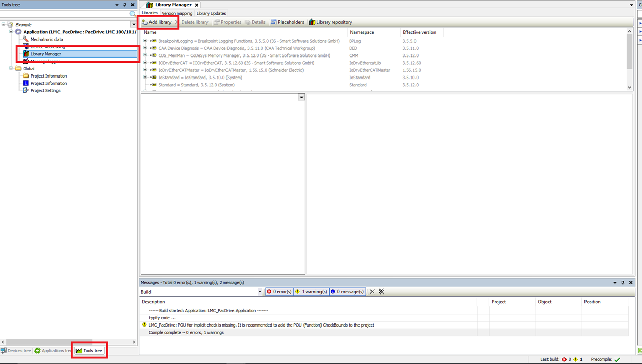Image resolution: width=642 pixels, height=364 pixels.
Task: Open the Library repository dialog
Action: 330,22
